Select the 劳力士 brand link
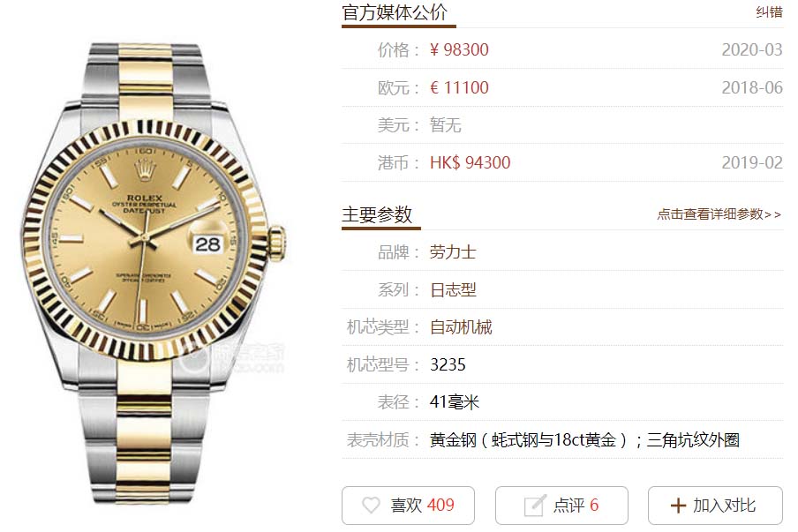Viewport: 798px width, 532px height. pos(453,252)
